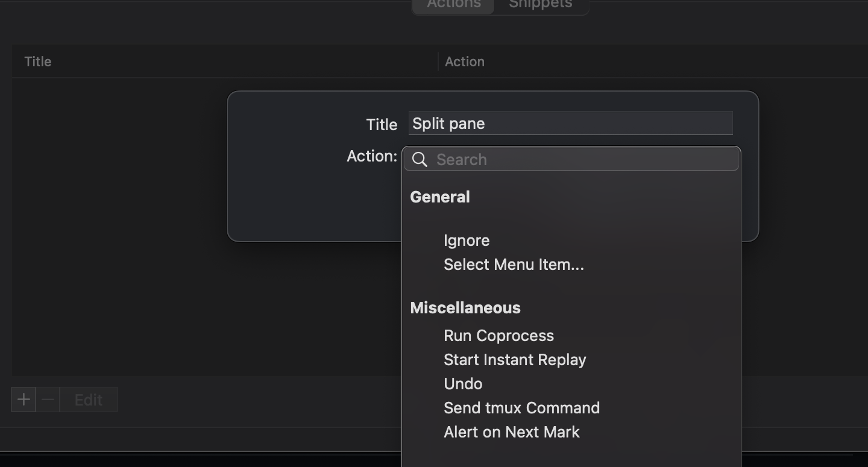Screen dimensions: 868x467
Task: Click the plus button to add action
Action: 24,400
